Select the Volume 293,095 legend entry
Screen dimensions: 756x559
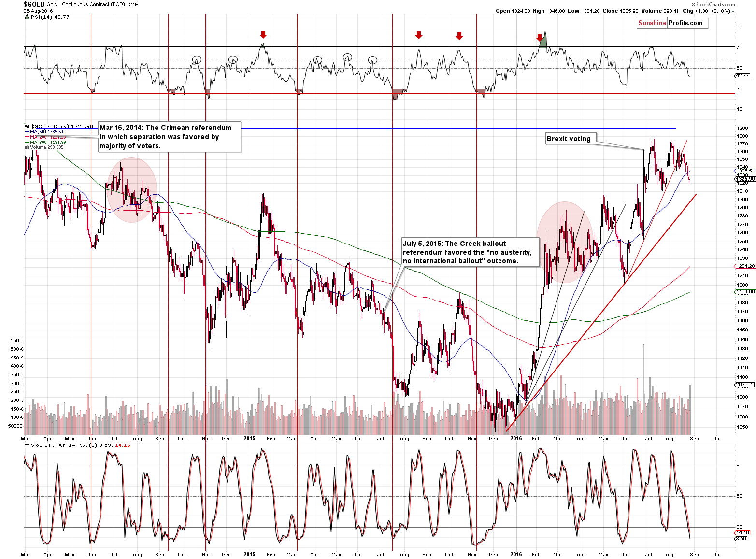[44, 147]
